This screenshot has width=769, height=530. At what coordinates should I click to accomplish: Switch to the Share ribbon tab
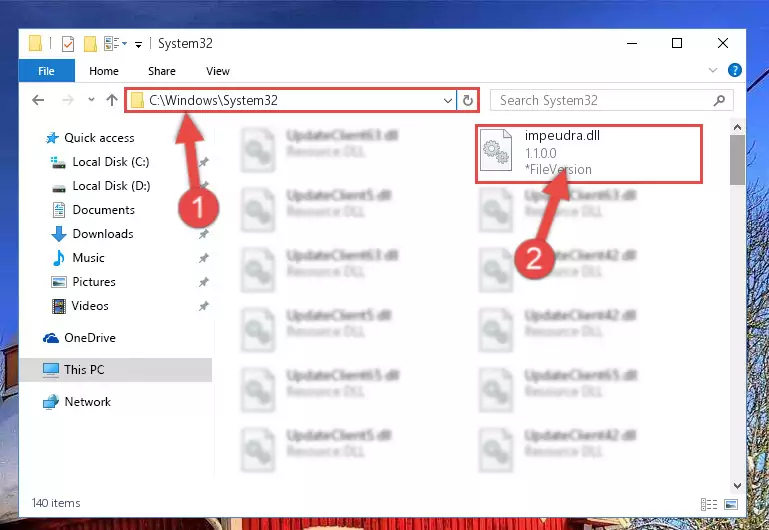[162, 71]
